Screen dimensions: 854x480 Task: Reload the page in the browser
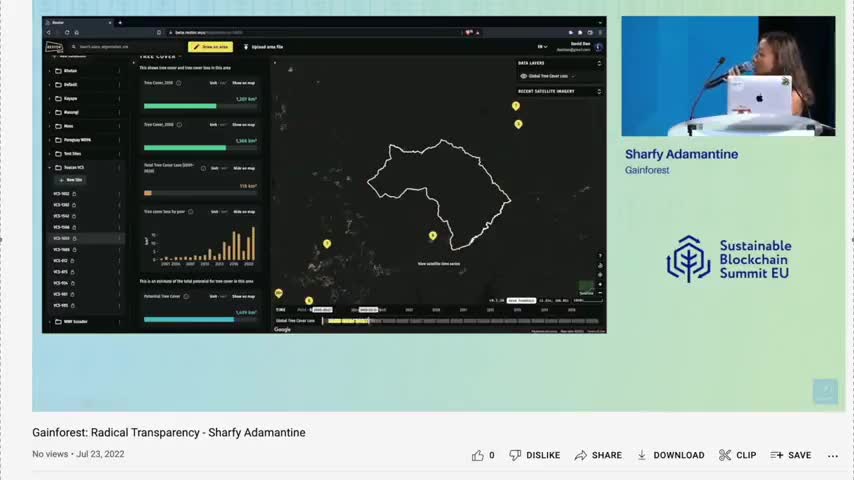coord(67,33)
